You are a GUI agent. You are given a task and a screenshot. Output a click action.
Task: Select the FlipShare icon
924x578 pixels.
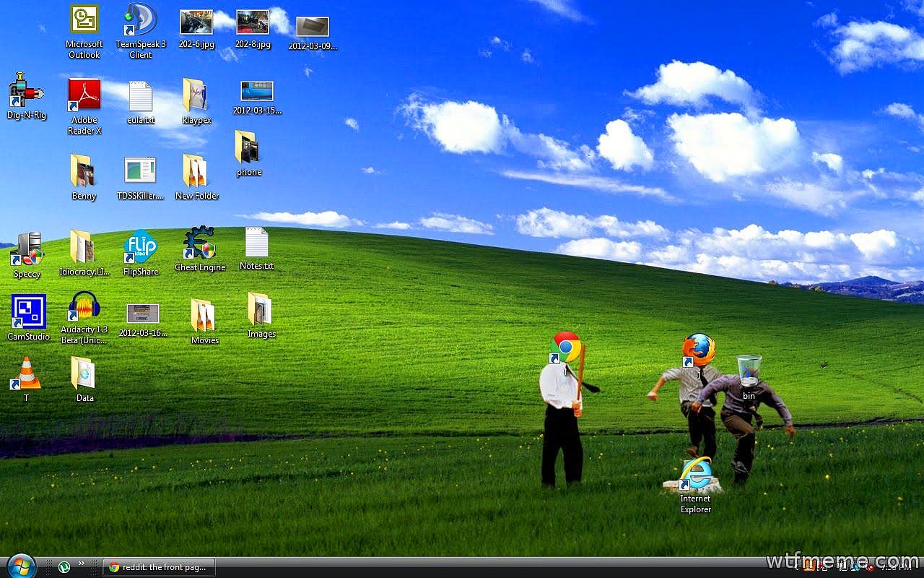(x=141, y=247)
